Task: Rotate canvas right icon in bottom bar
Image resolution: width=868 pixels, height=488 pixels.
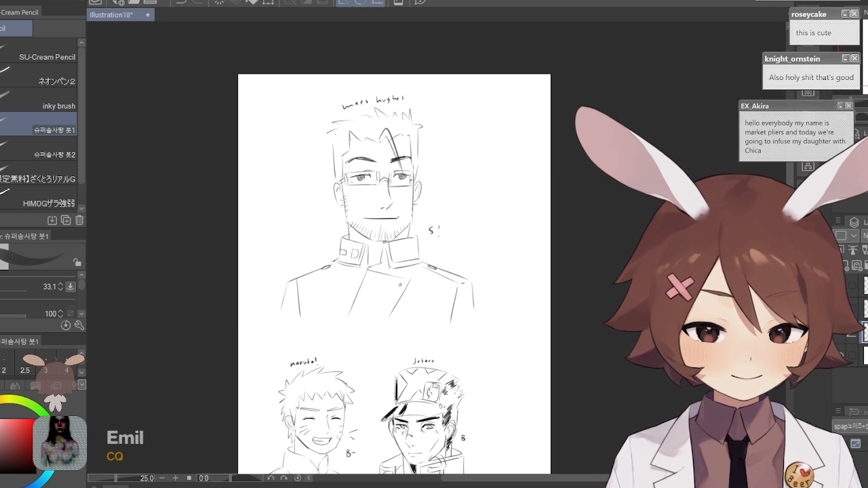Action: 284,478
